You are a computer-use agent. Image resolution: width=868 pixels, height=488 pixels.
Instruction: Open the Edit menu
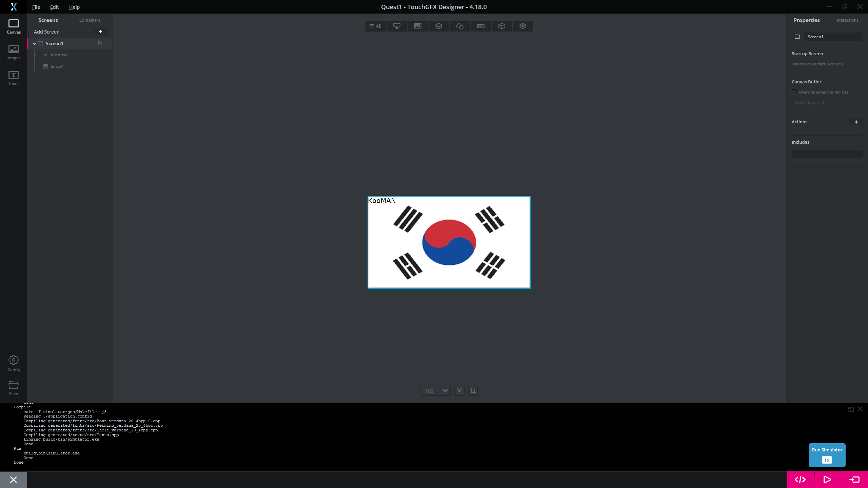tap(54, 7)
